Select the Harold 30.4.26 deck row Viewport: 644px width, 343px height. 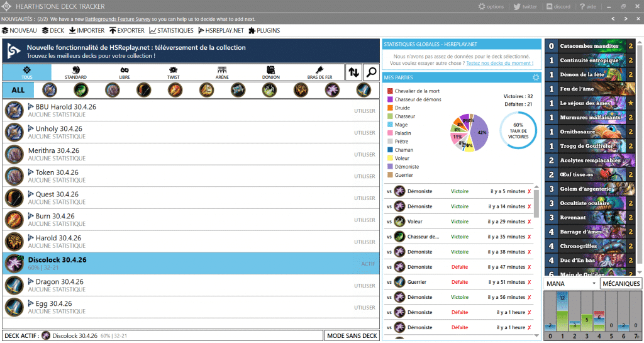click(x=191, y=242)
